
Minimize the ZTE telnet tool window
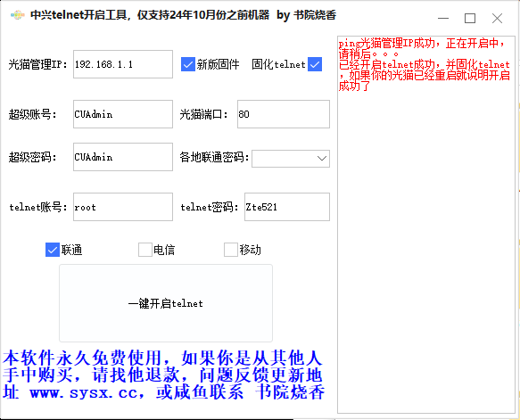click(x=443, y=18)
